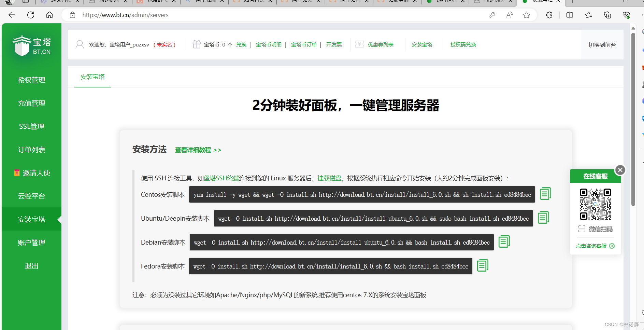Open 挂载磁盘 link
Image resolution: width=644 pixels, height=330 pixels.
329,178
